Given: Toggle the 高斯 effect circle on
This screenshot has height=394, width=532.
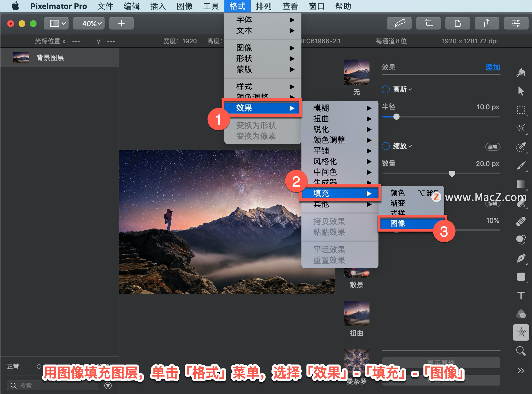Looking at the screenshot, I should (386, 89).
